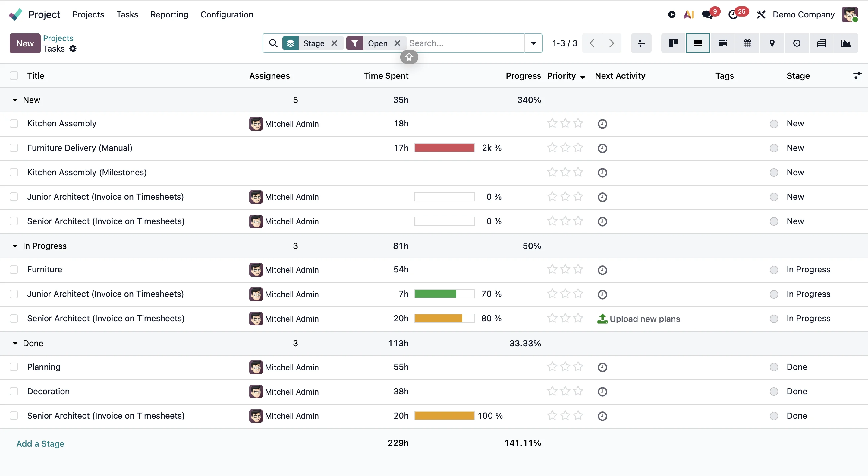Schedule activity for Kitchen Assembly row

pyautogui.click(x=602, y=124)
